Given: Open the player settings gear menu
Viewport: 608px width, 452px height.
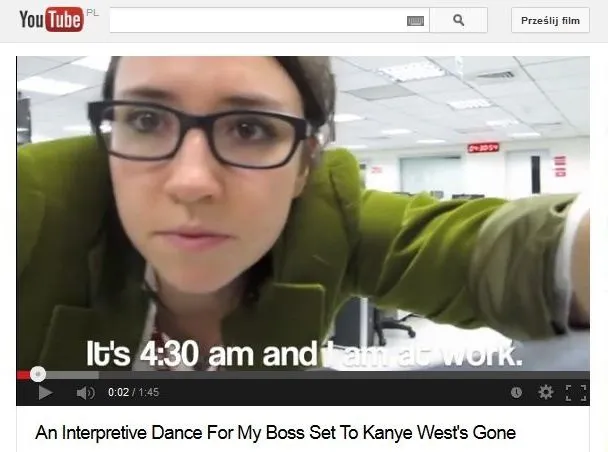Looking at the screenshot, I should tap(545, 393).
